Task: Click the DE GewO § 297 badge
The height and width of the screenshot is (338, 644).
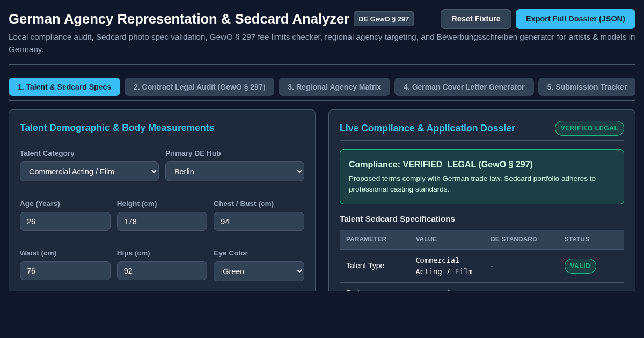Action: tap(384, 19)
